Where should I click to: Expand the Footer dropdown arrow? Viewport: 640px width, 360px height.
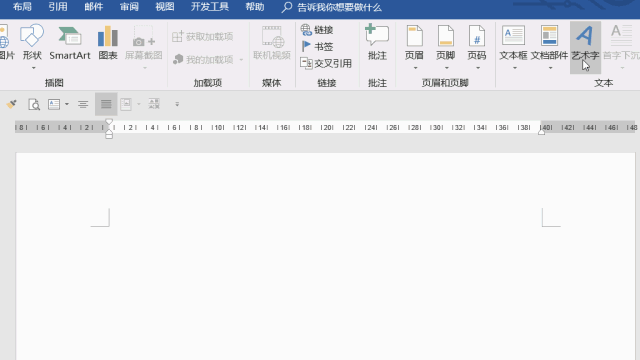447,68
